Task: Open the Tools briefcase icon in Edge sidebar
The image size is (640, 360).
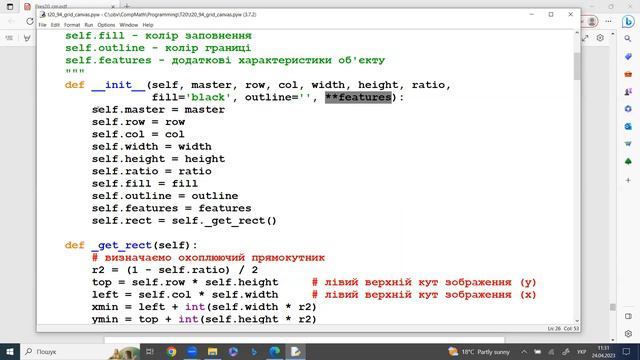Action: click(x=628, y=74)
